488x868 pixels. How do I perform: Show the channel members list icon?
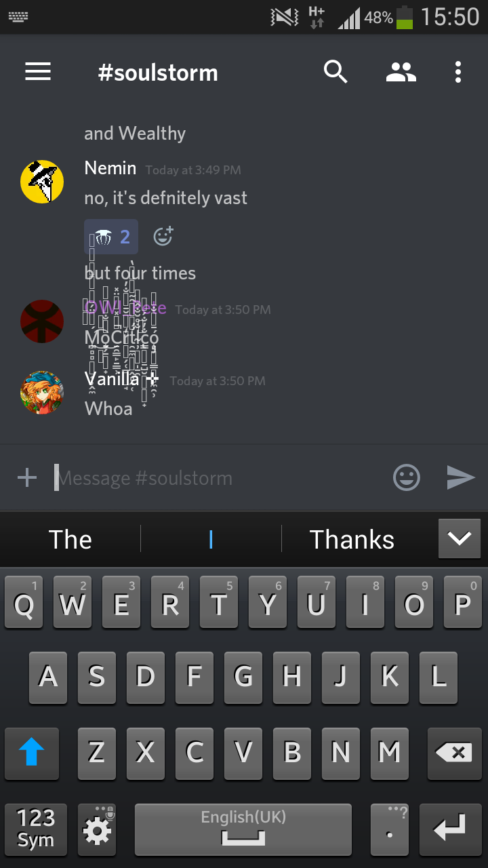point(401,72)
